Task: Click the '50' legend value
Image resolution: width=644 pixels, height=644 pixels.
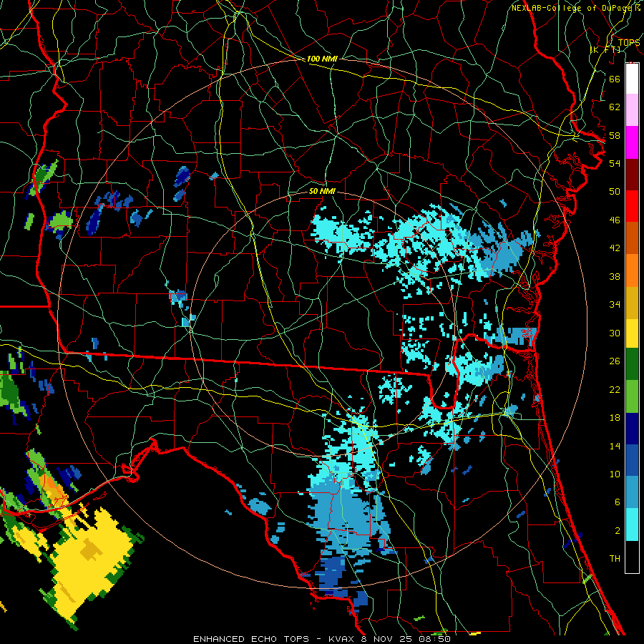Action: click(615, 192)
